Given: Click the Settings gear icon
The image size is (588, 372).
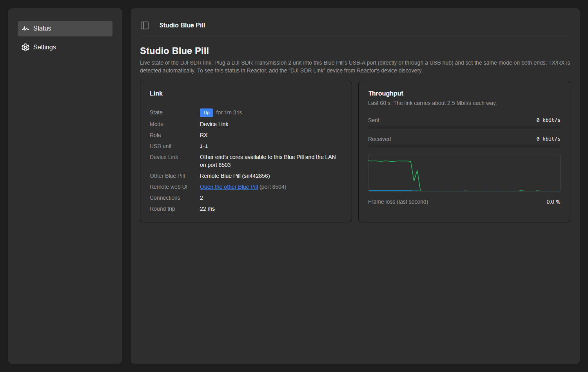Looking at the screenshot, I should pyautogui.click(x=25, y=47).
